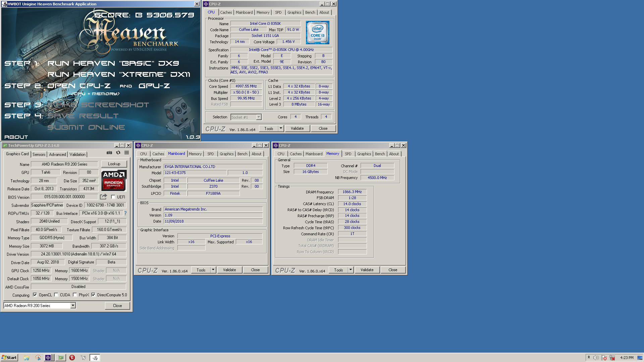Open Tools dropdown arrow in CPU-Z CPU window
Image resolution: width=644 pixels, height=362 pixels.
pos(281,128)
